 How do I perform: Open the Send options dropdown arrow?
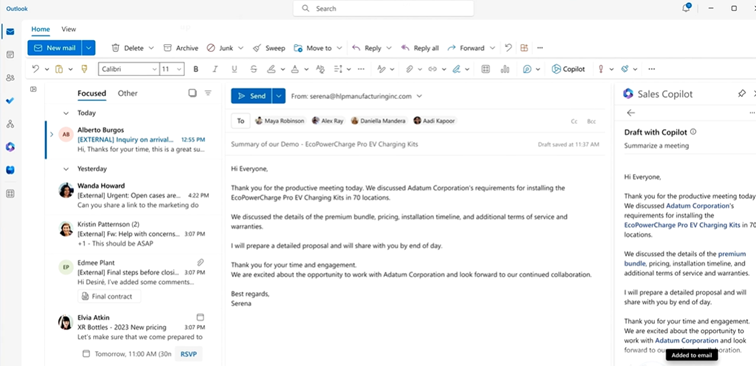pyautogui.click(x=278, y=96)
